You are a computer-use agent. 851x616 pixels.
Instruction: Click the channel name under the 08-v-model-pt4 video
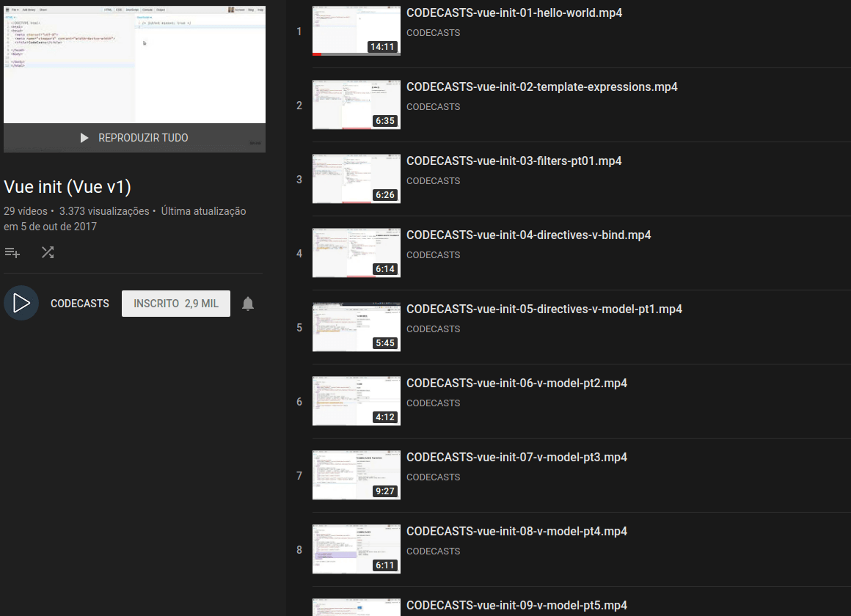click(x=433, y=551)
